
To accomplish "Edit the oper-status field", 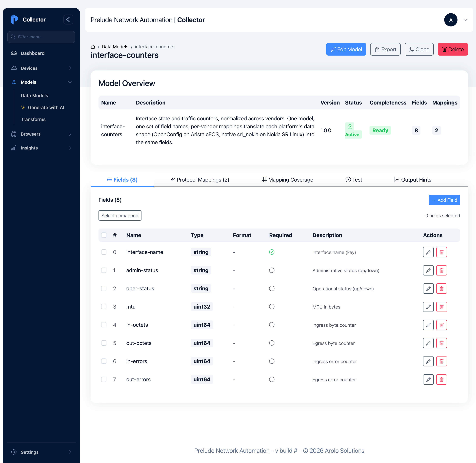I will [428, 289].
